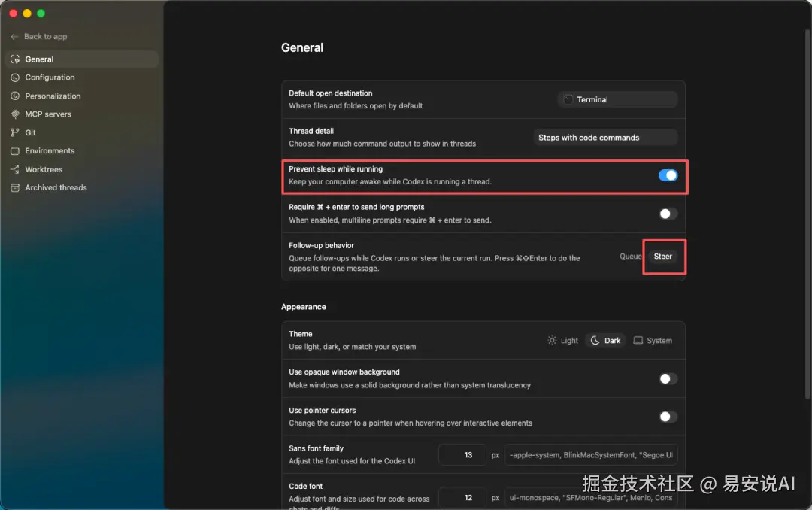Choose the System theme option

[653, 341]
